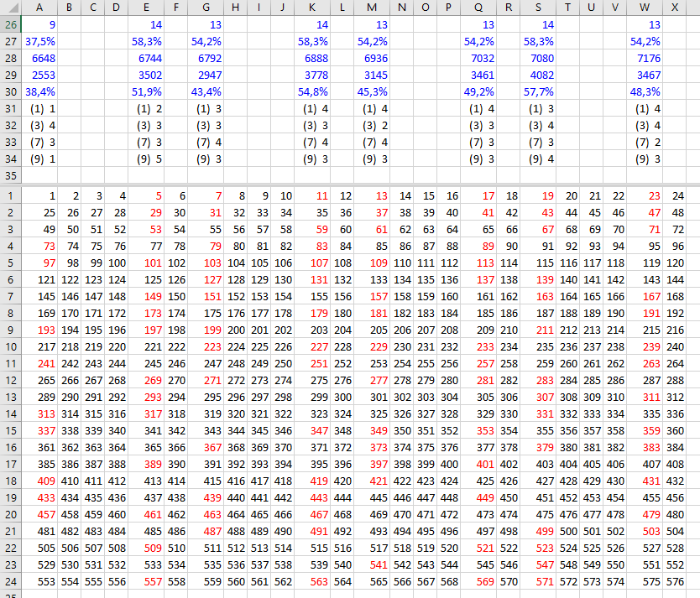Select row header 26
The image size is (700, 598).
11,24
